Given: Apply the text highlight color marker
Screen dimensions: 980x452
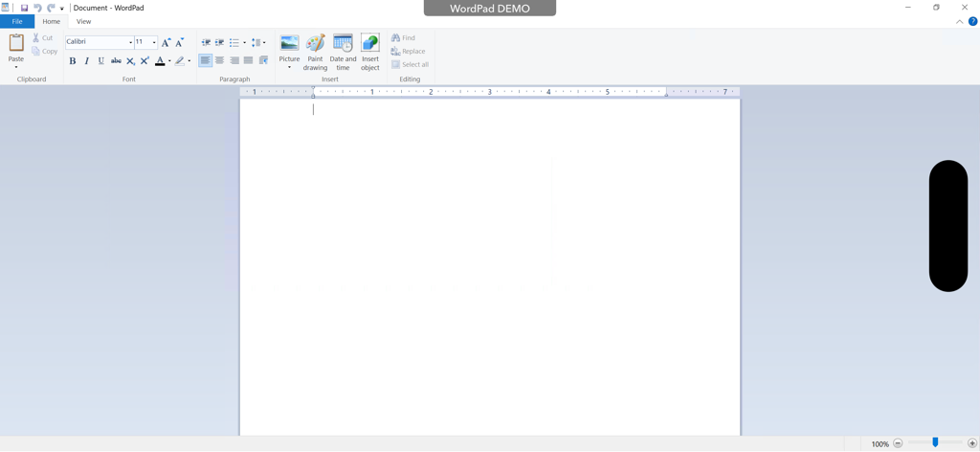Looking at the screenshot, I should tap(180, 60).
